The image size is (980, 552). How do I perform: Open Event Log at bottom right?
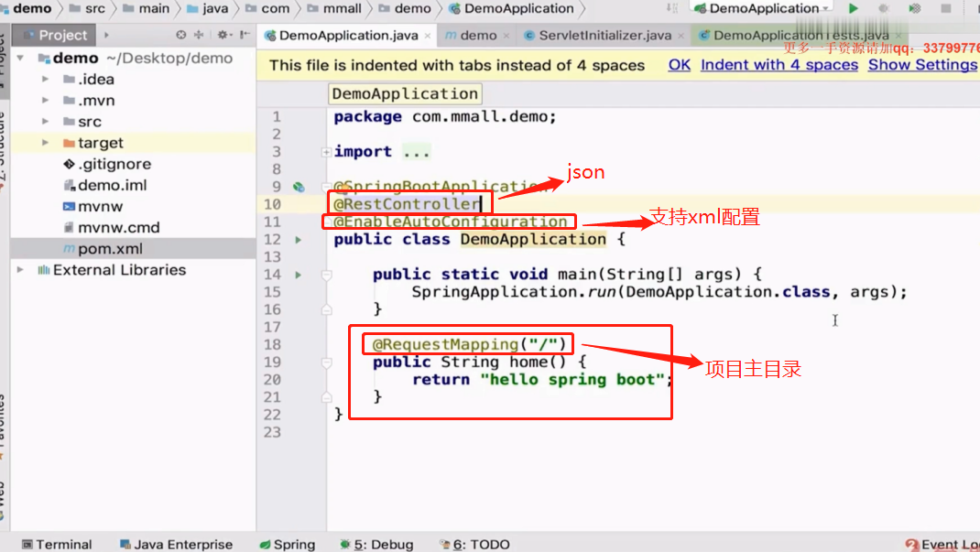pyautogui.click(x=942, y=545)
